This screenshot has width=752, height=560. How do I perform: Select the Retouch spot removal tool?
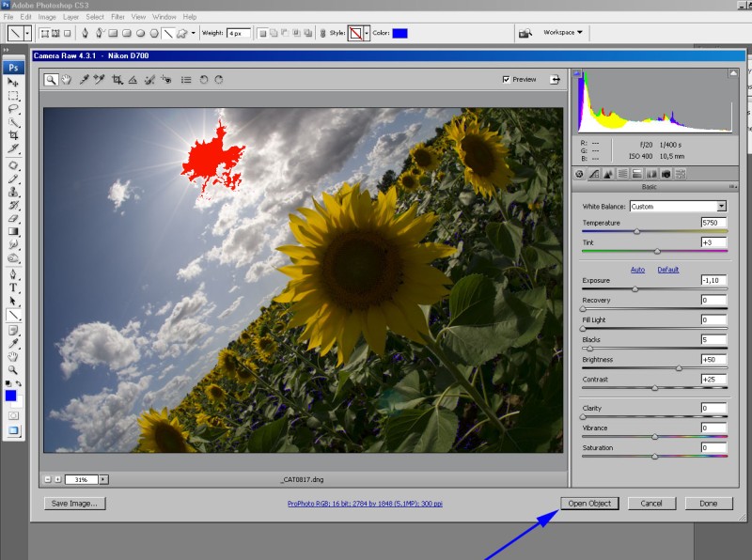point(149,80)
